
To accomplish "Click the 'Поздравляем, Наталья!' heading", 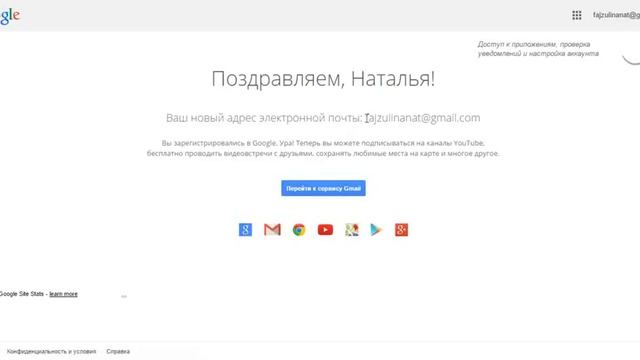I will (323, 78).
